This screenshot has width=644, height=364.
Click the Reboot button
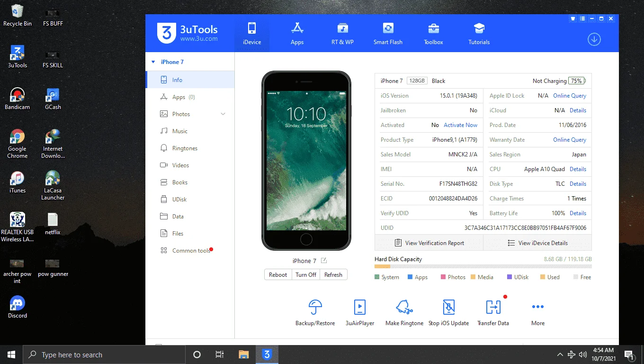pyautogui.click(x=278, y=274)
